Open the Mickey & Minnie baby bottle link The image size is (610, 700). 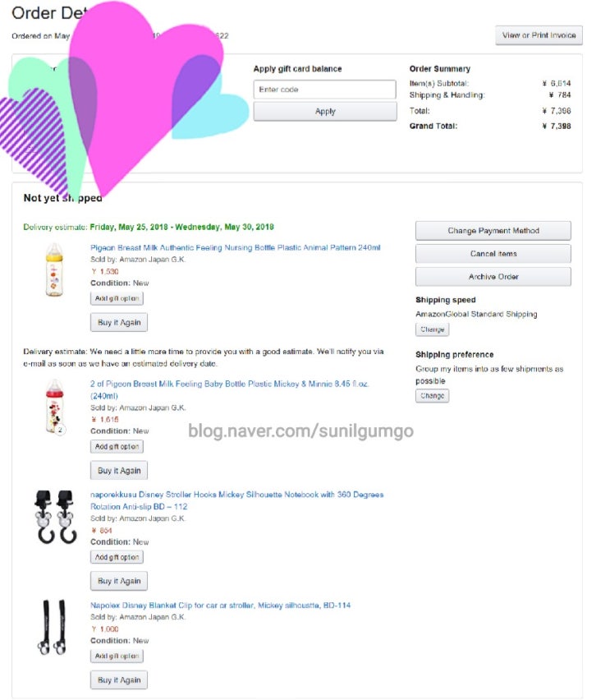pyautogui.click(x=229, y=389)
